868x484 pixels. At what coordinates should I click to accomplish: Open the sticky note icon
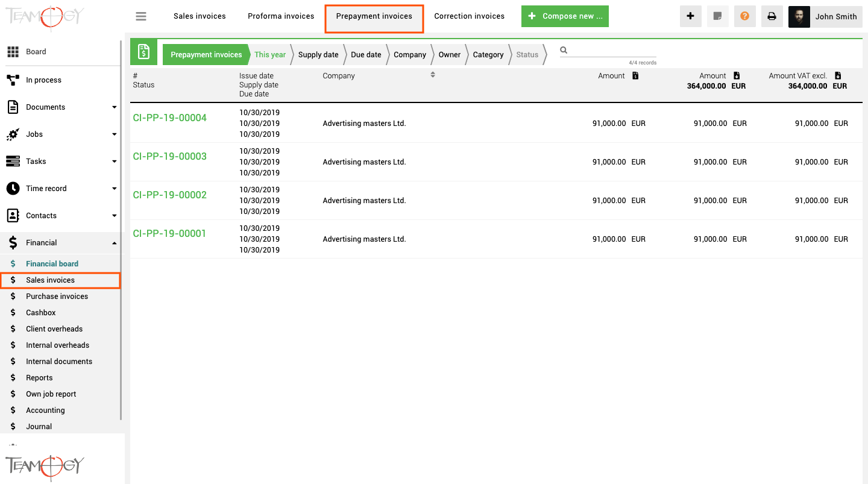(717, 16)
